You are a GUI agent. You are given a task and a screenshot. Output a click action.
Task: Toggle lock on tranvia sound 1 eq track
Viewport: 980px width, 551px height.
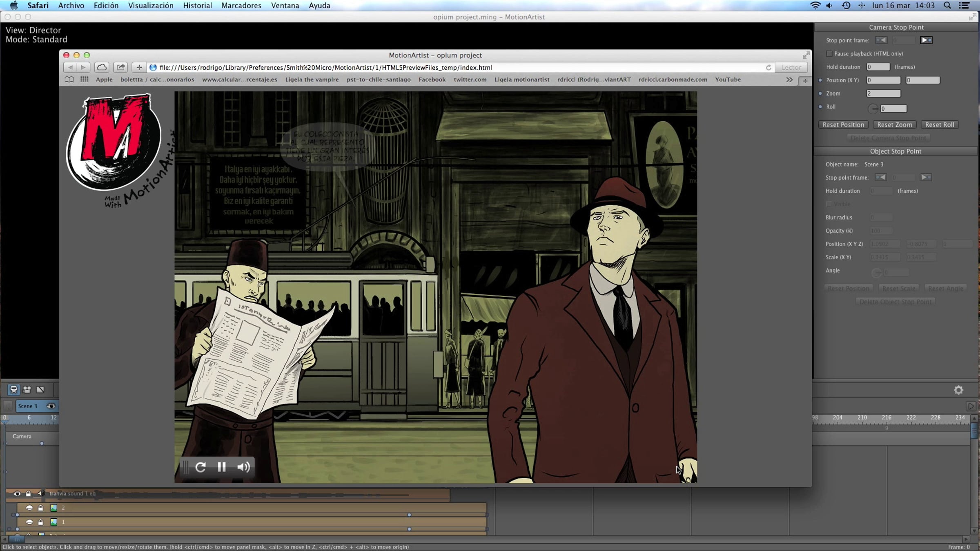[28, 493]
